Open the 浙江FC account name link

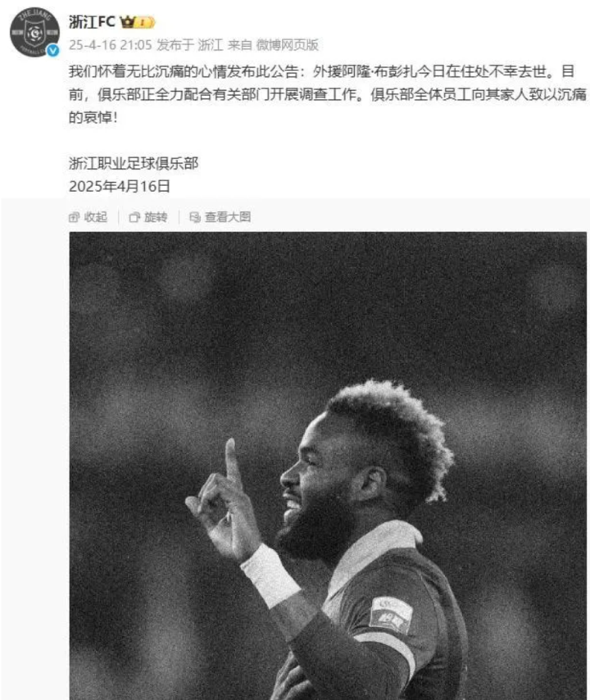click(92, 22)
